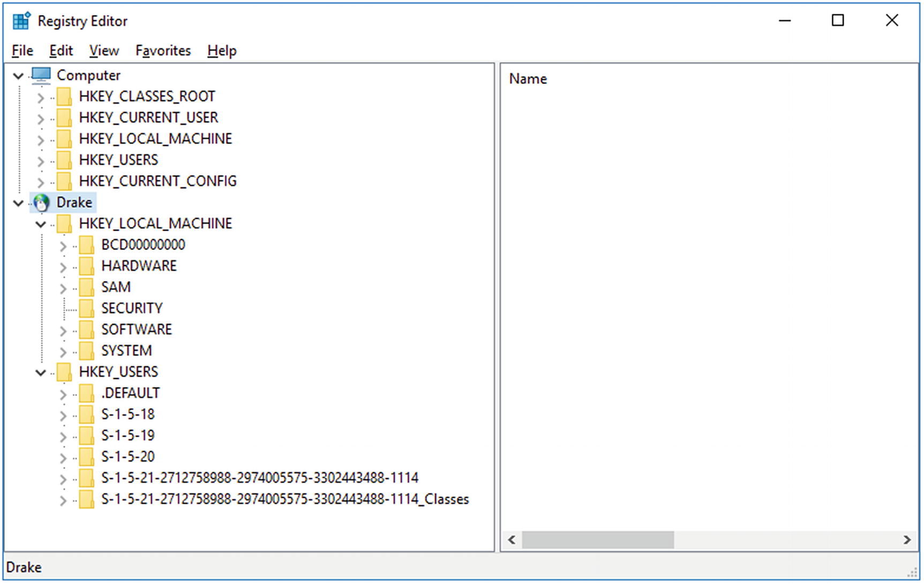Expand the HARDWARE key

pos(63,267)
